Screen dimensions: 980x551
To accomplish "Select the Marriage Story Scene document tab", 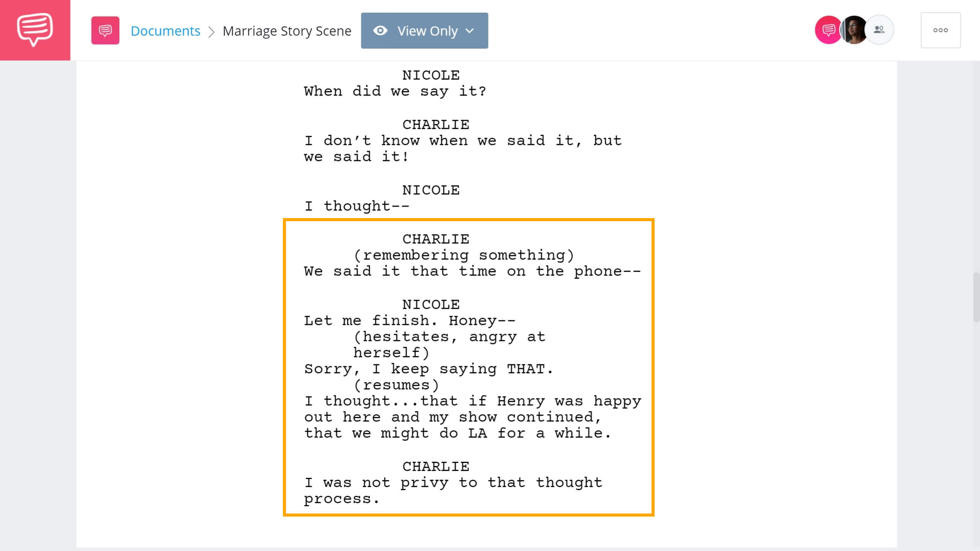I will click(286, 30).
